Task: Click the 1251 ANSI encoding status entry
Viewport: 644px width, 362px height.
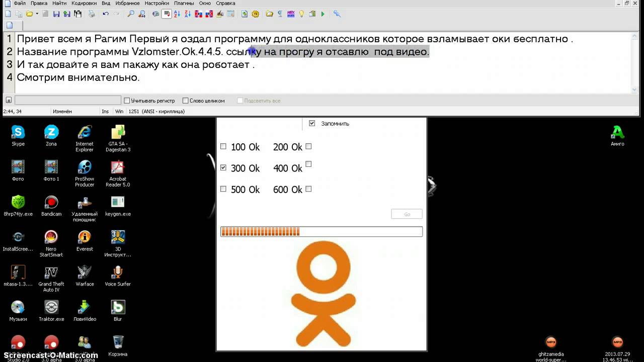Action: point(156,112)
